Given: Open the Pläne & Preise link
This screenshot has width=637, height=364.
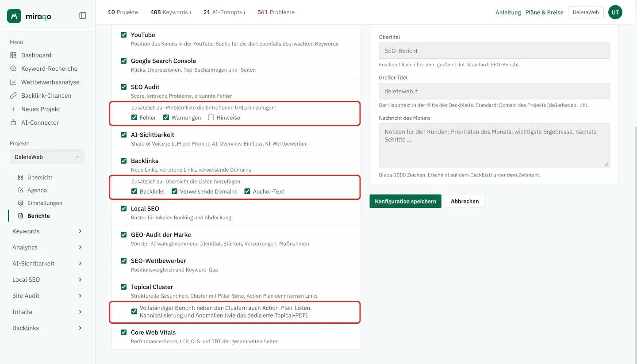Looking at the screenshot, I should pos(545,12).
